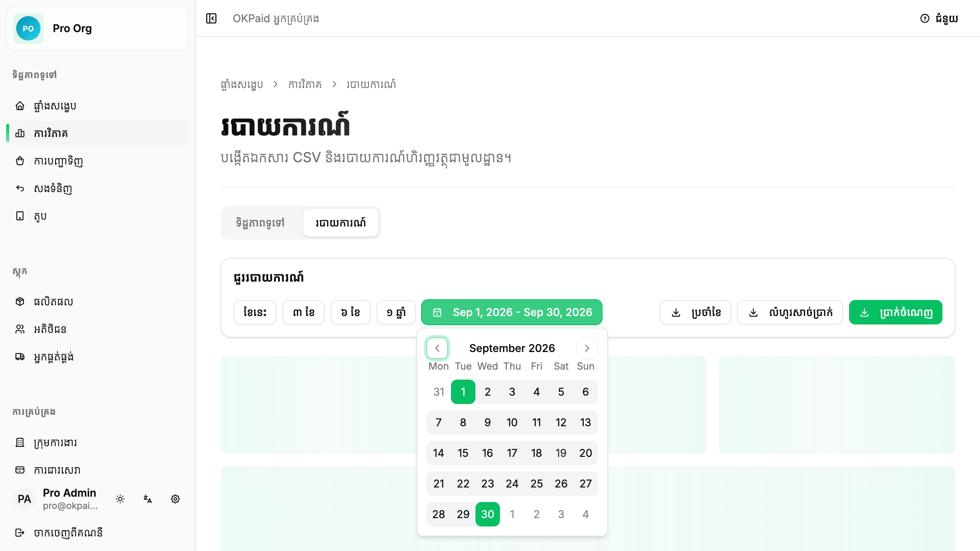Switch to the overview tab left of the reports tab
Image resolution: width=980 pixels, height=551 pixels.
point(260,223)
